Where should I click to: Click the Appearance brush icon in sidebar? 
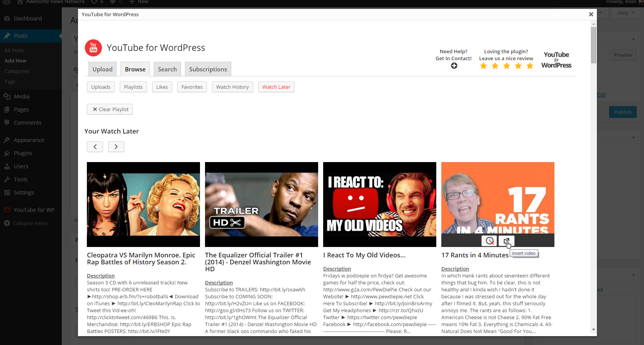(x=7, y=140)
